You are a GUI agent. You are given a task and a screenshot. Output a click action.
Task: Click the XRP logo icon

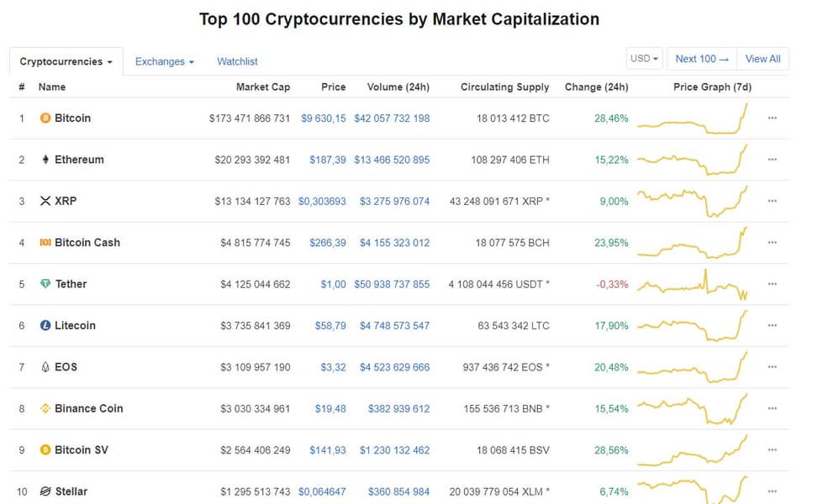pyautogui.click(x=45, y=202)
